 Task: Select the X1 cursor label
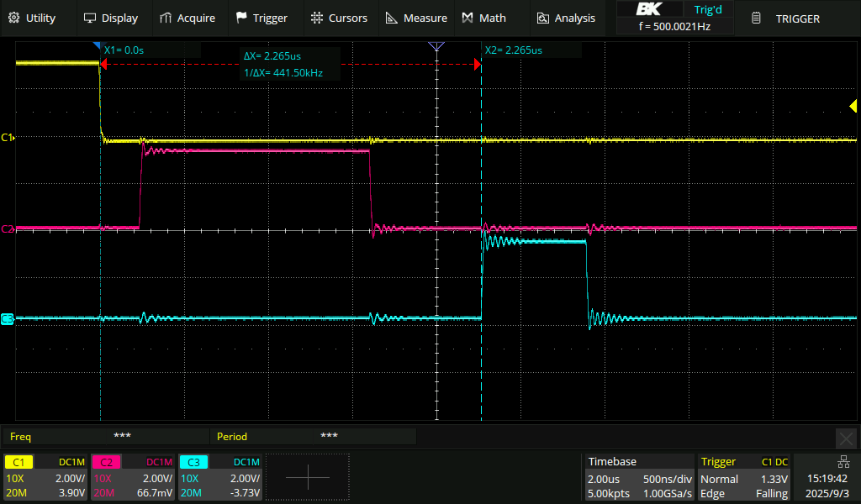124,50
